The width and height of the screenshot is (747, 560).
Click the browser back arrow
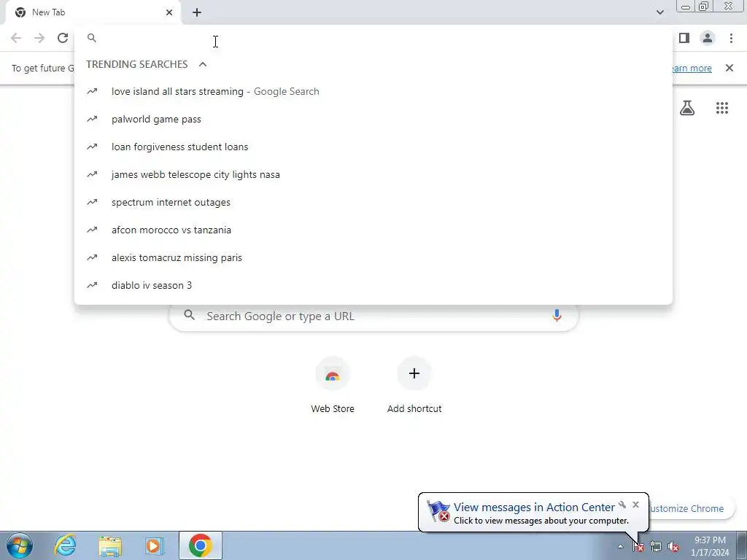click(x=16, y=38)
